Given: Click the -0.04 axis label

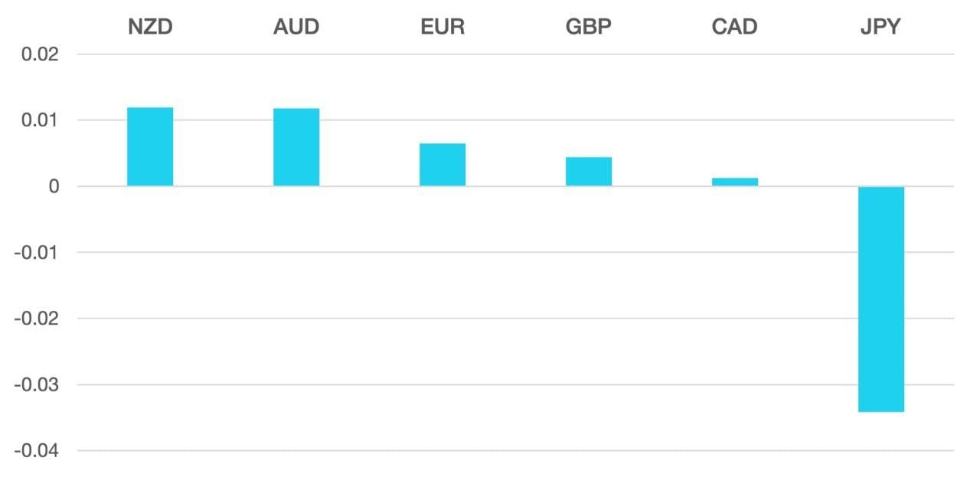Looking at the screenshot, I should tap(36, 450).
